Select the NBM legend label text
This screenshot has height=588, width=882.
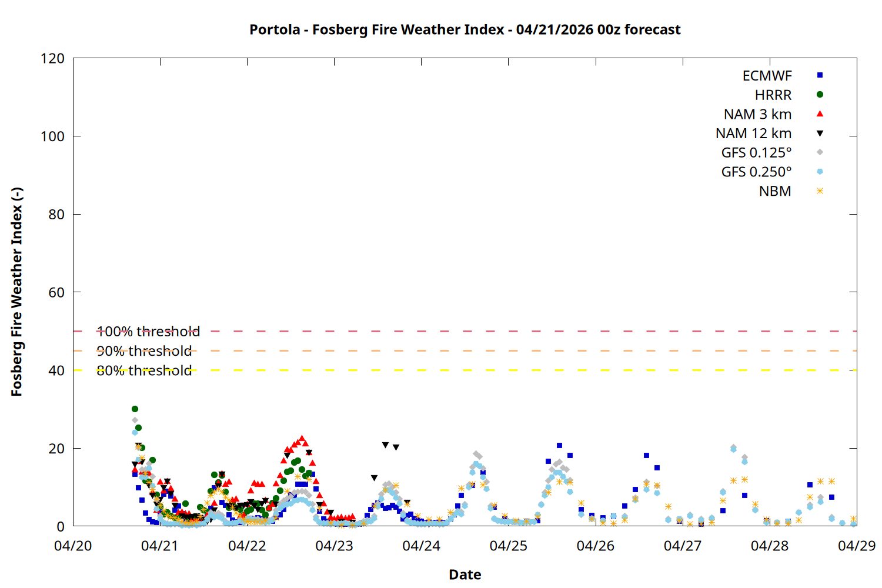(774, 192)
